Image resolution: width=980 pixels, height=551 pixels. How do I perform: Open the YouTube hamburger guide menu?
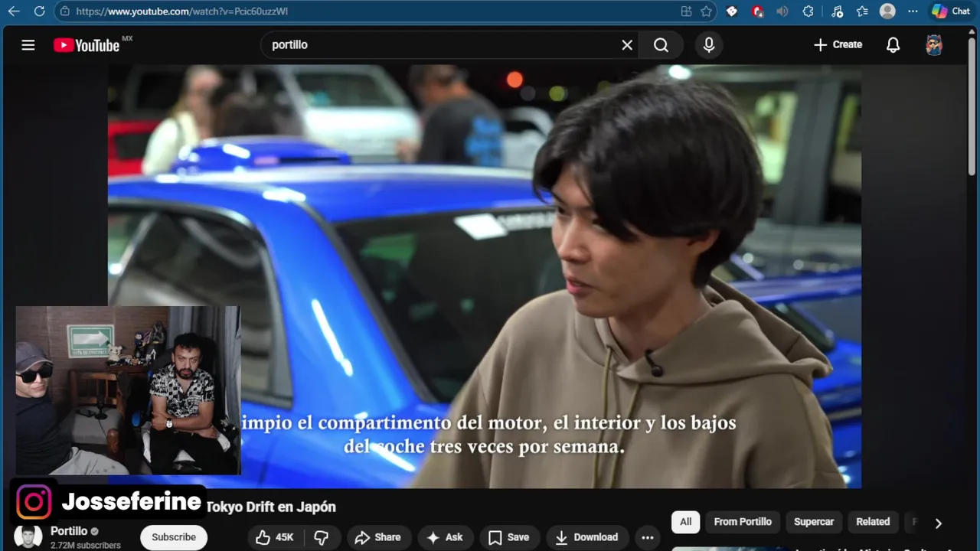tap(28, 45)
